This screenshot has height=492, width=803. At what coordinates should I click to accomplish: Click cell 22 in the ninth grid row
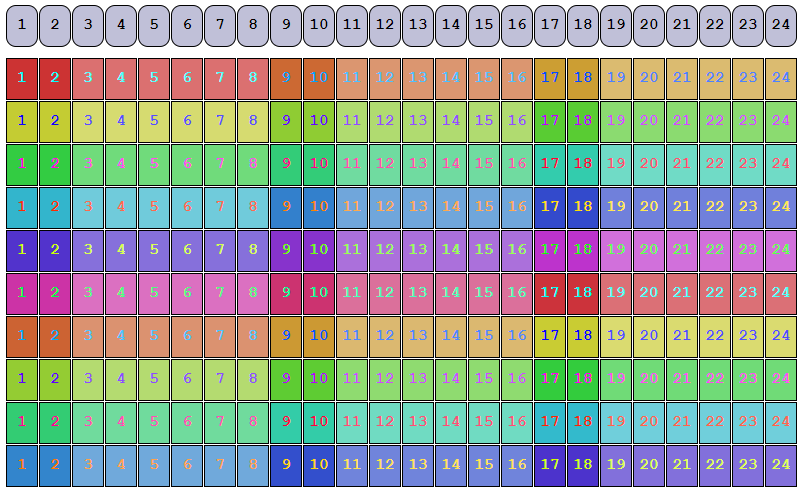(715, 422)
